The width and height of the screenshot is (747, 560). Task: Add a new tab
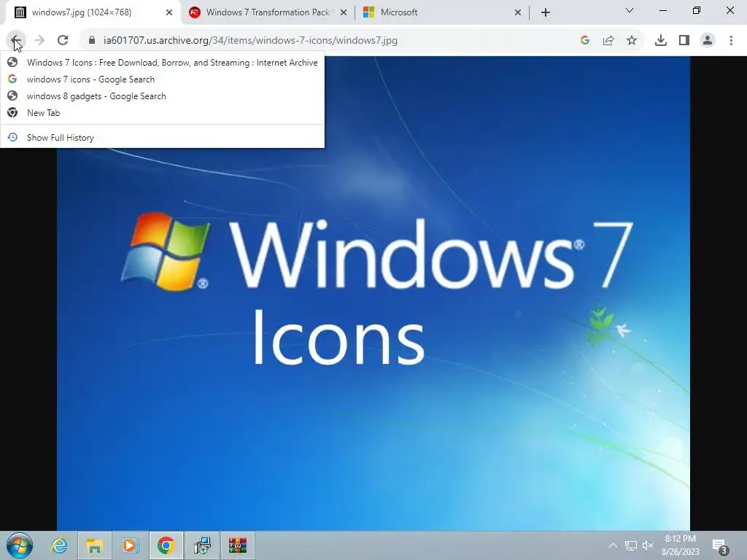546,12
